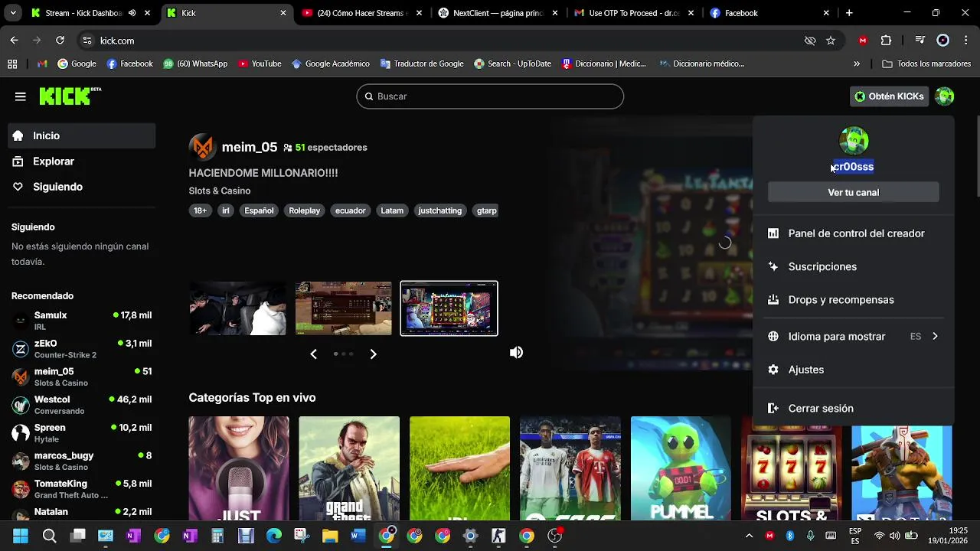Select the highlighted third stream thumbnail
Viewport: 980px width, 551px height.
(449, 308)
